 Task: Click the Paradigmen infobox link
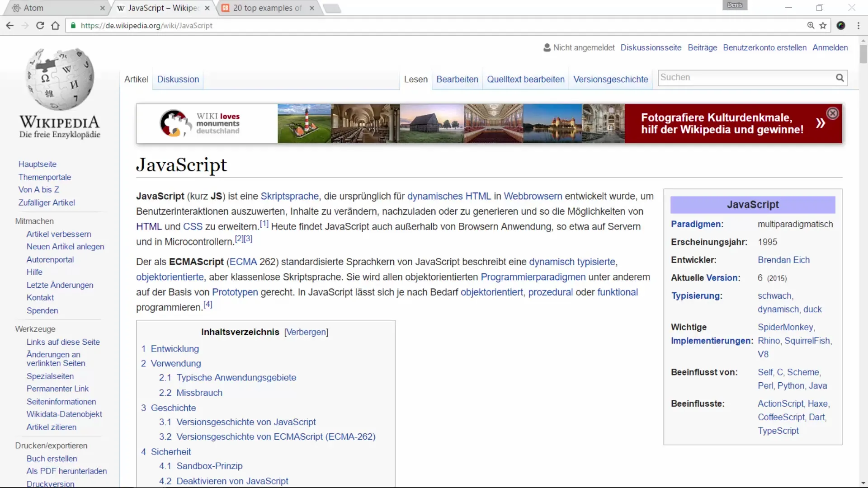click(697, 224)
